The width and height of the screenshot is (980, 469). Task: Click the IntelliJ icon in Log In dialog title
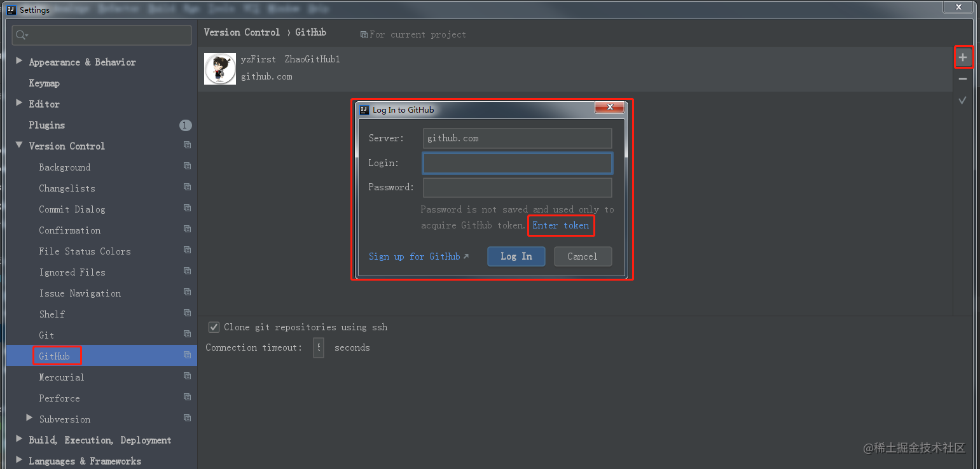click(x=364, y=109)
